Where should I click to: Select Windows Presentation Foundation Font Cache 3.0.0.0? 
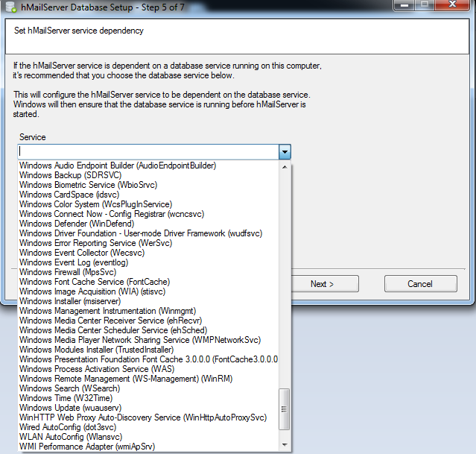point(148,359)
